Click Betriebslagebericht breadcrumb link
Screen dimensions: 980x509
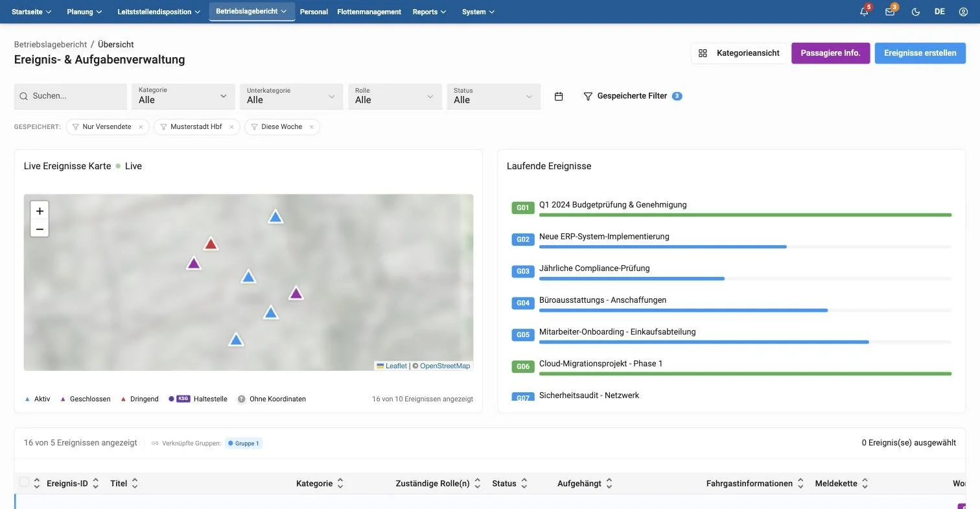pos(51,45)
